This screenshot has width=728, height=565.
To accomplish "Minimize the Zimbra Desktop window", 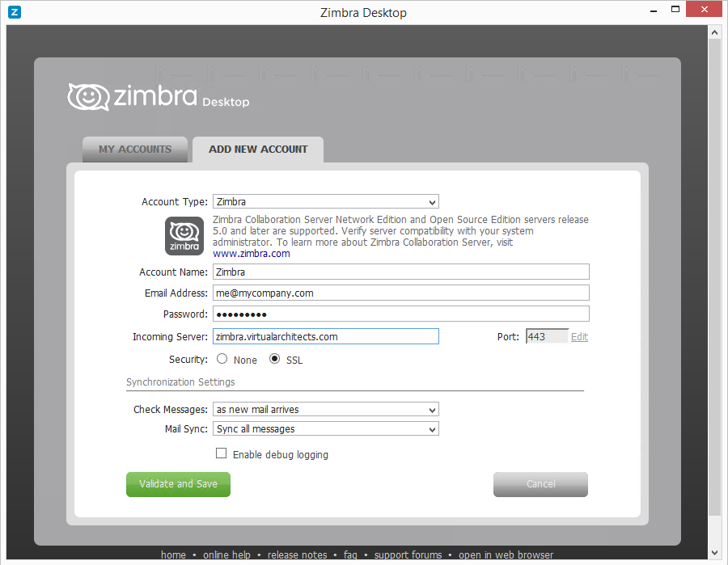I will pos(654,11).
